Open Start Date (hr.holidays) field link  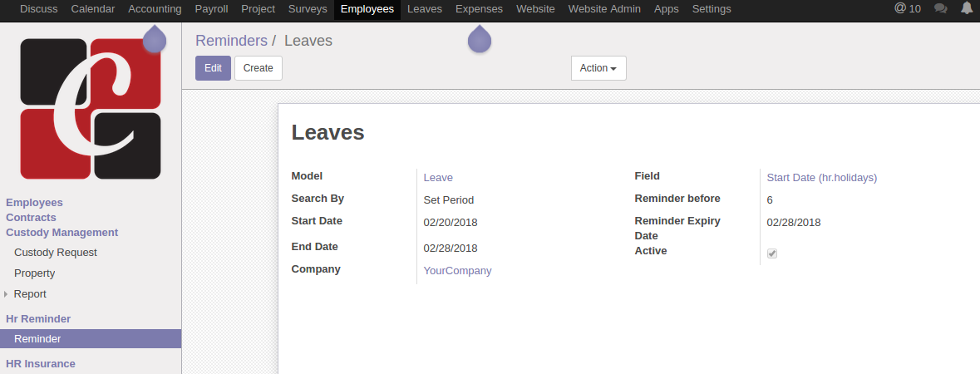821,177
